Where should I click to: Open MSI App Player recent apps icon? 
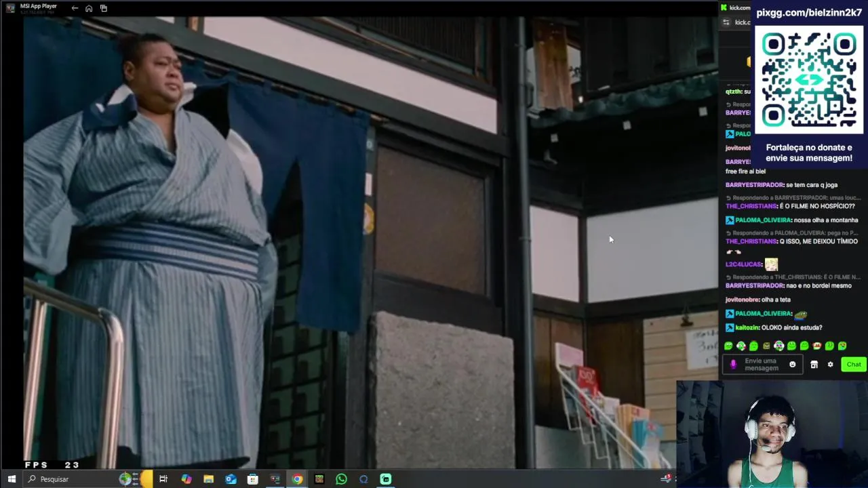[104, 8]
